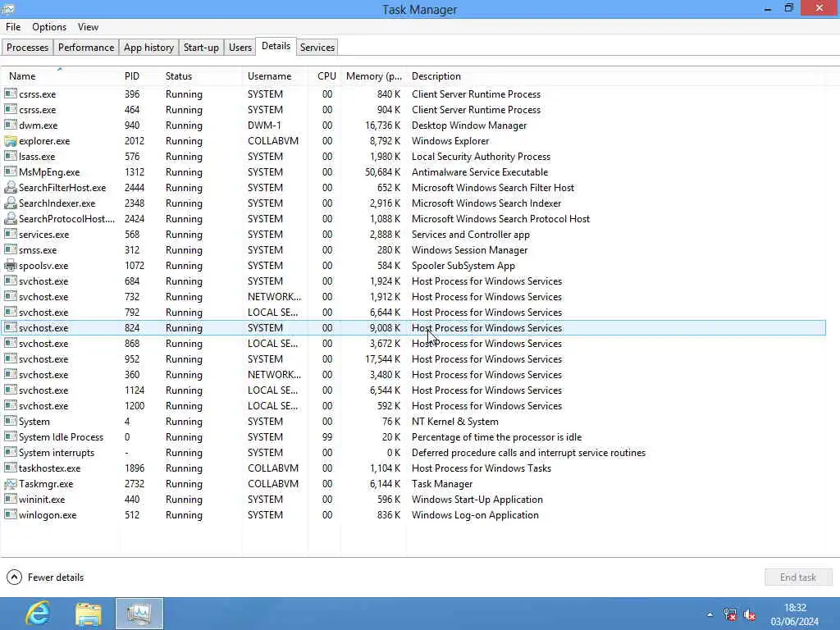Show hidden tray icons arrow
This screenshot has height=630, width=840.
710,614
